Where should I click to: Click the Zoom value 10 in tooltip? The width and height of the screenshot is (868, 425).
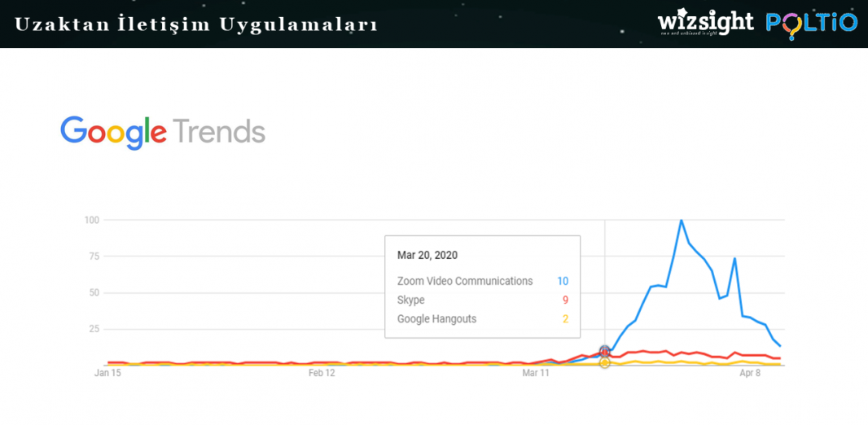(x=563, y=281)
